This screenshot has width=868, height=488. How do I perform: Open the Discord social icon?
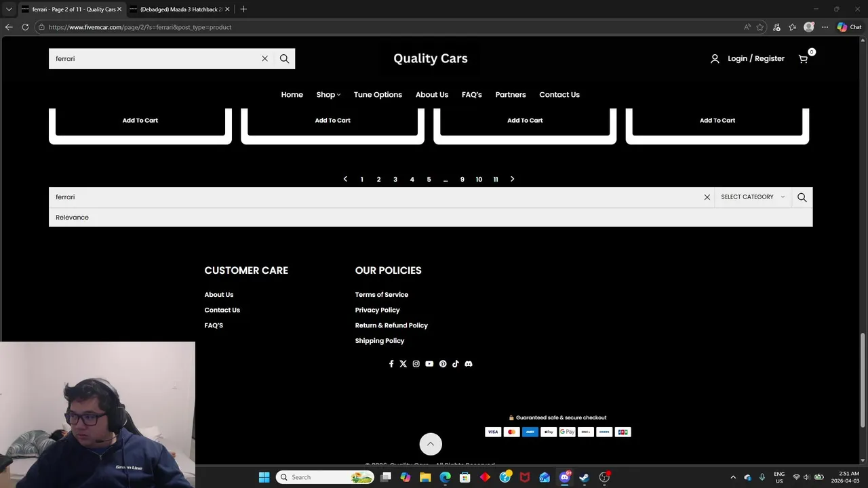click(x=468, y=364)
